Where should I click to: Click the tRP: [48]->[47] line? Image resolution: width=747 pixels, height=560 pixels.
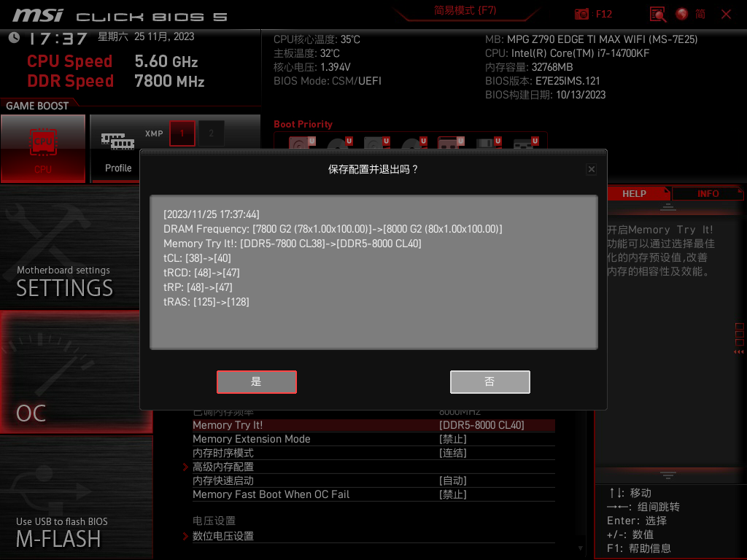(x=198, y=287)
